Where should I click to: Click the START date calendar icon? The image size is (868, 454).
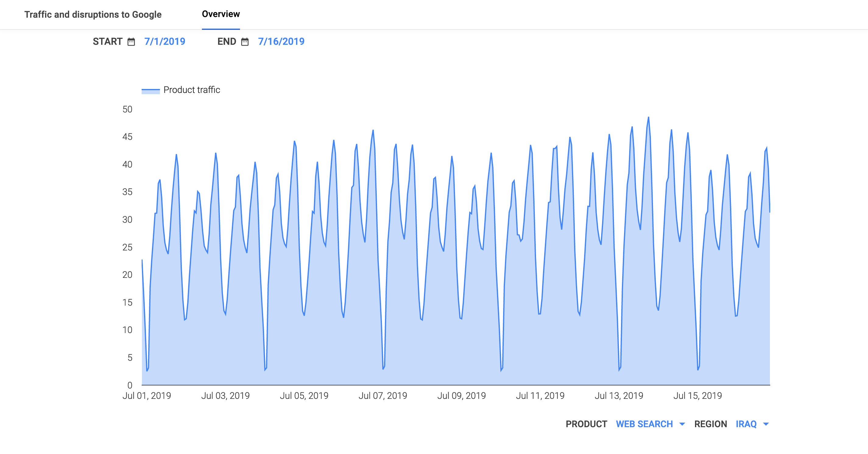[x=131, y=42]
